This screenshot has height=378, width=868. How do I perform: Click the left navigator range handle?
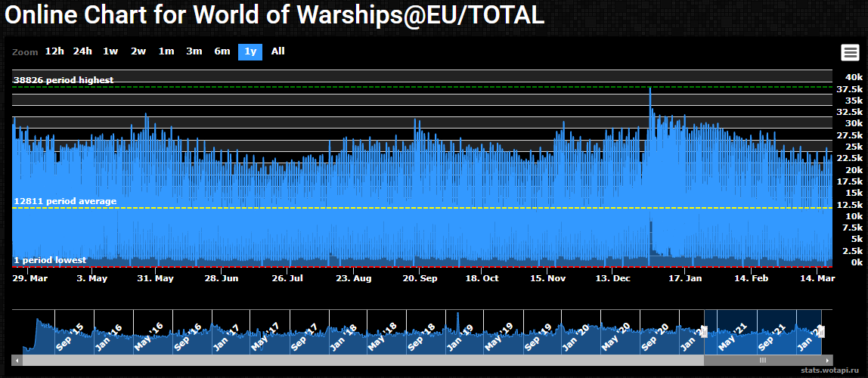pyautogui.click(x=704, y=331)
